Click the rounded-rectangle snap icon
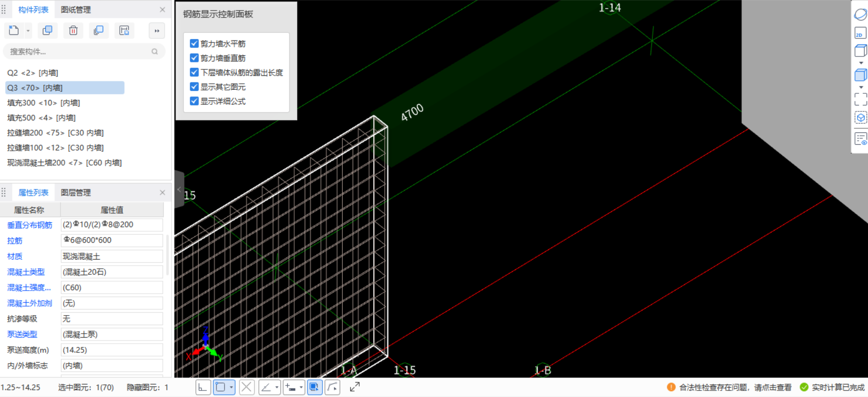This screenshot has height=397, width=868. 220,387
